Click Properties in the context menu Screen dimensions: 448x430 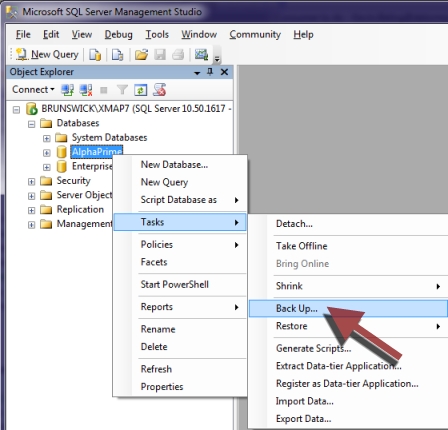[x=162, y=387]
